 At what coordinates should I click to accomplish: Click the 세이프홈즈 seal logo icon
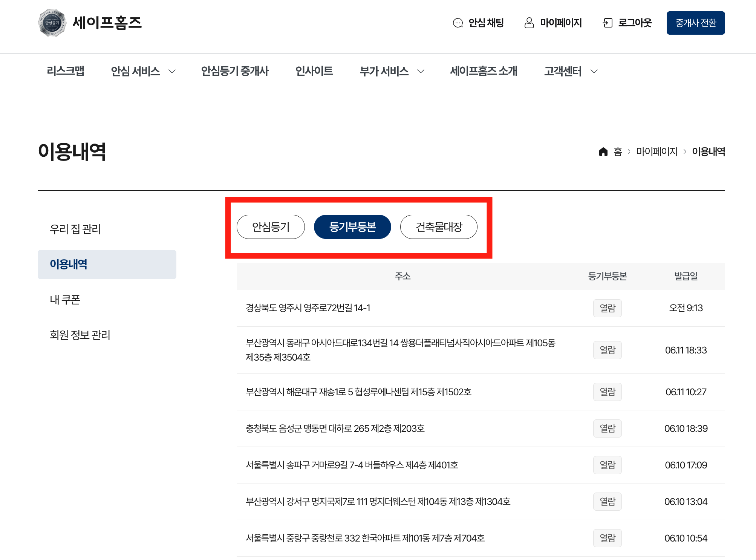(x=52, y=23)
